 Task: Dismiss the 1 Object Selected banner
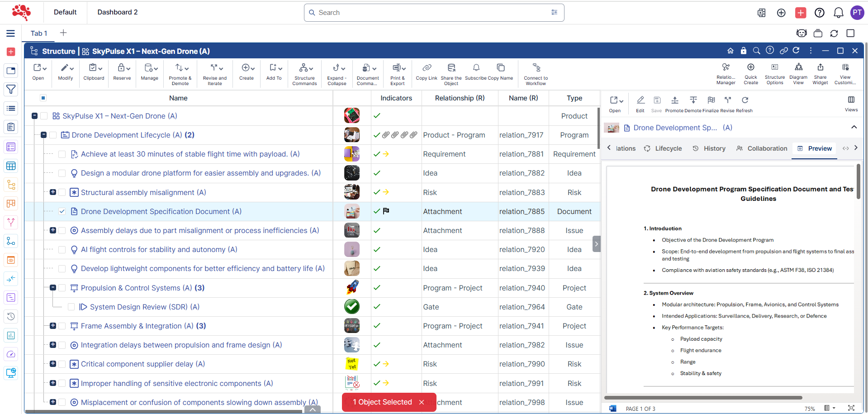421,402
